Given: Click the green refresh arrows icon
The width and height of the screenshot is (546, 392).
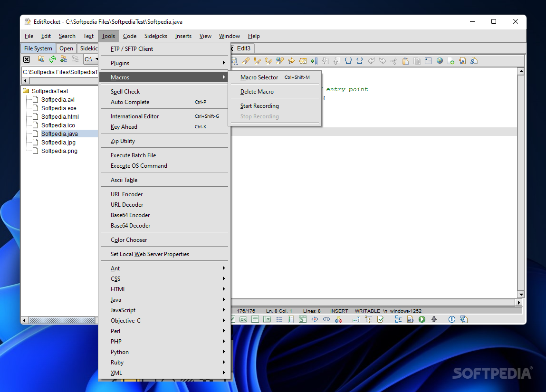Looking at the screenshot, I should 52,59.
